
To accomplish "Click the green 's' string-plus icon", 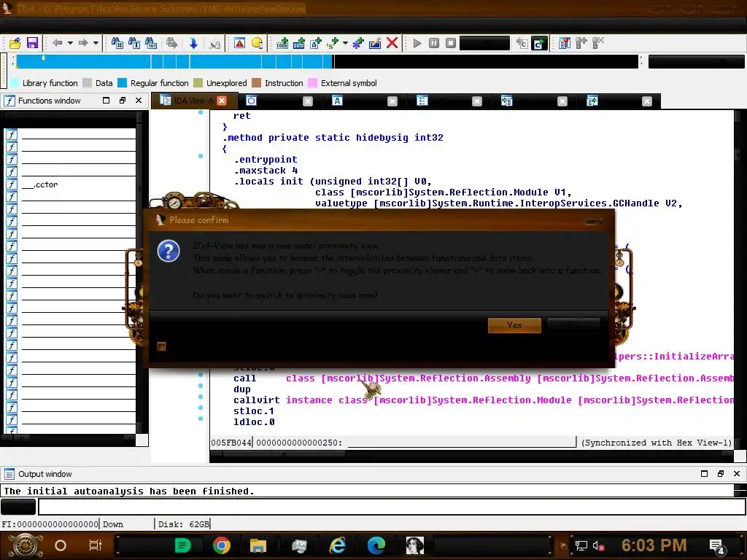I will click(x=333, y=43).
